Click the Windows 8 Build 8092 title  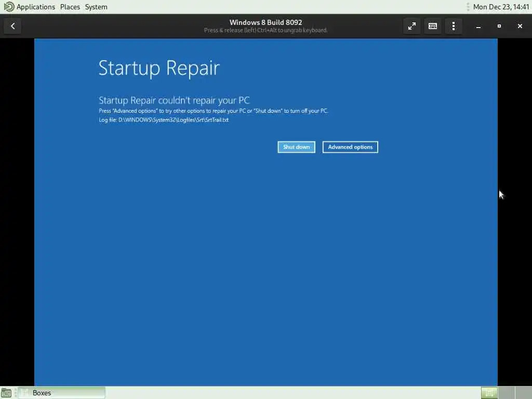click(265, 22)
